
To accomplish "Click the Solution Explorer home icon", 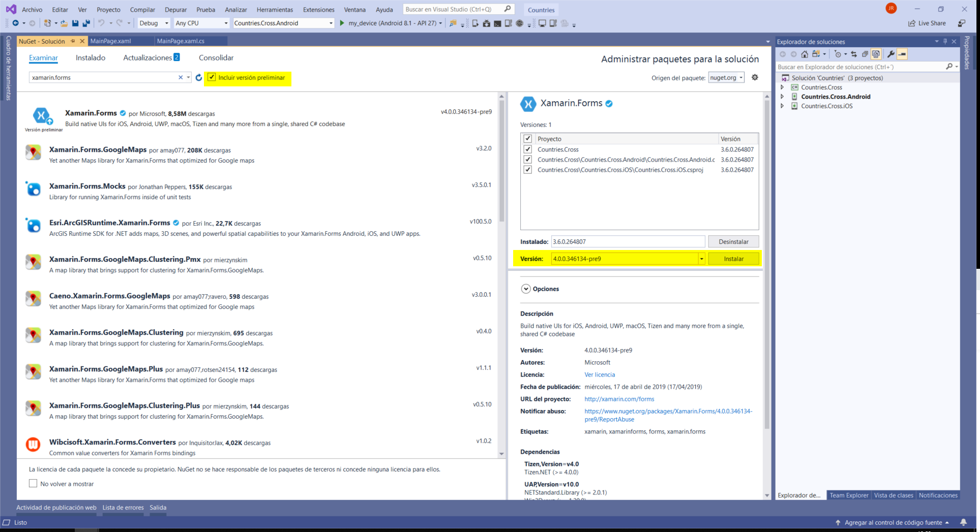I will (805, 54).
